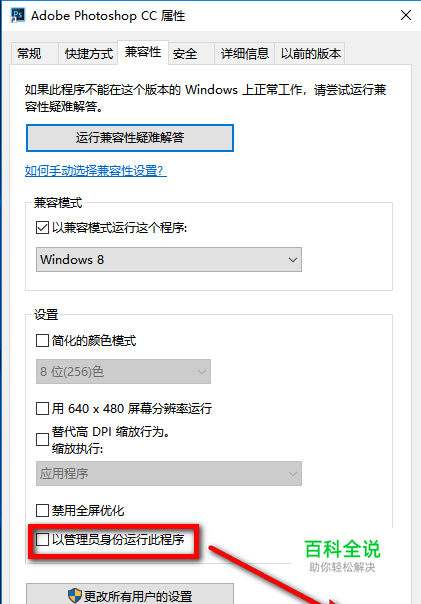Go to the 详细信息 tab
This screenshot has width=421, height=604.
pos(244,54)
